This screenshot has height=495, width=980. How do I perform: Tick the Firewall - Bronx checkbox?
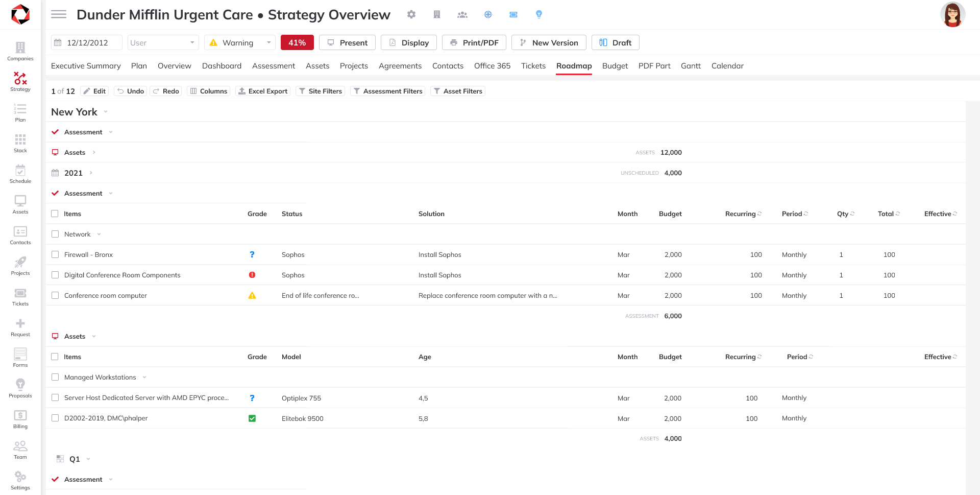pyautogui.click(x=55, y=254)
